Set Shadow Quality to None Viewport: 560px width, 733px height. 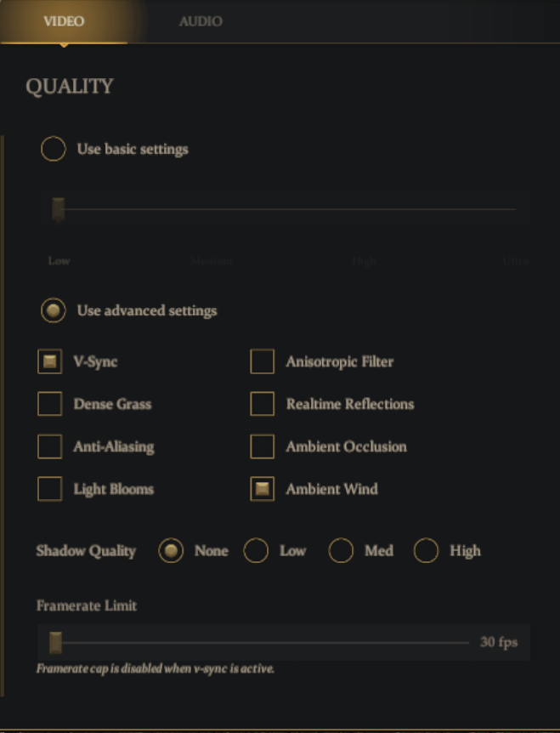click(171, 551)
